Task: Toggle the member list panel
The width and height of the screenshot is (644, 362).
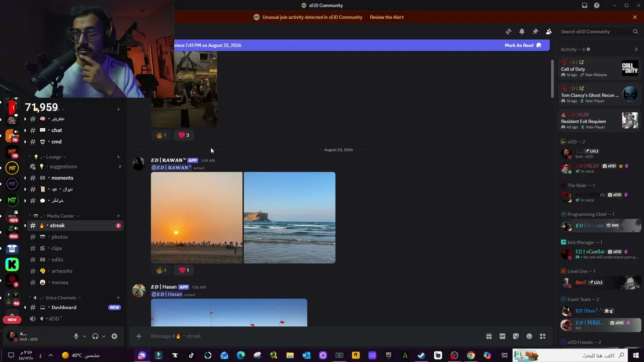Action: pos(549,31)
